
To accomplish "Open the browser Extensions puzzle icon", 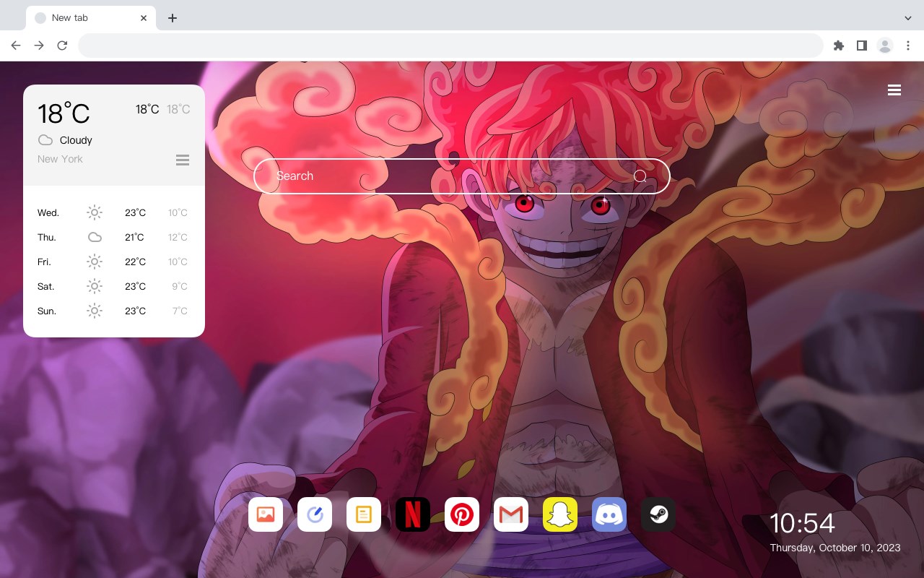I will (838, 46).
